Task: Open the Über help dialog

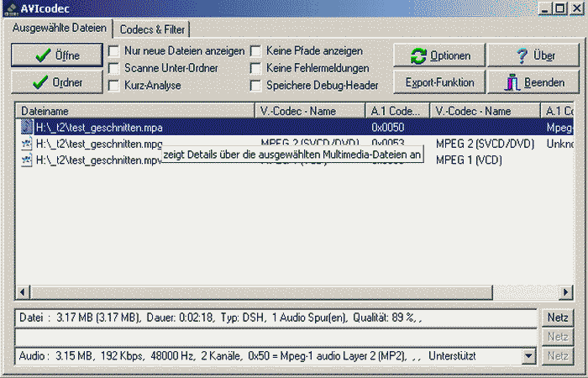Action: (533, 55)
